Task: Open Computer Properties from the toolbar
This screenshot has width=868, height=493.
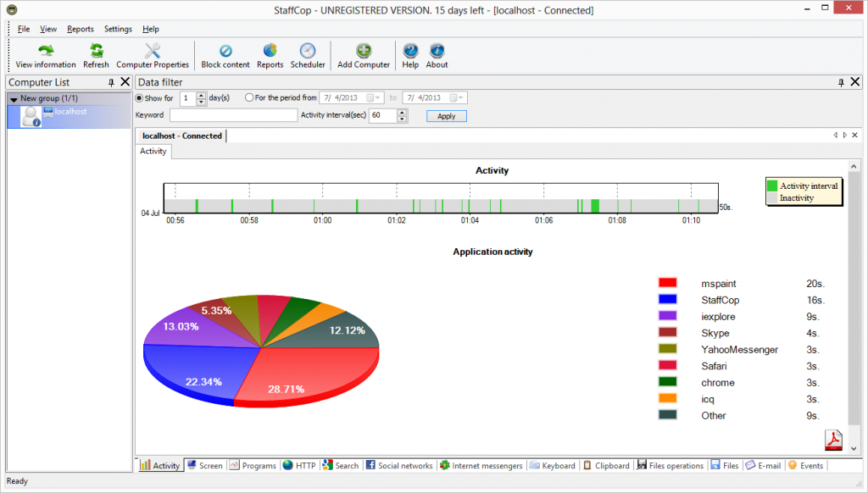Action: click(x=153, y=51)
